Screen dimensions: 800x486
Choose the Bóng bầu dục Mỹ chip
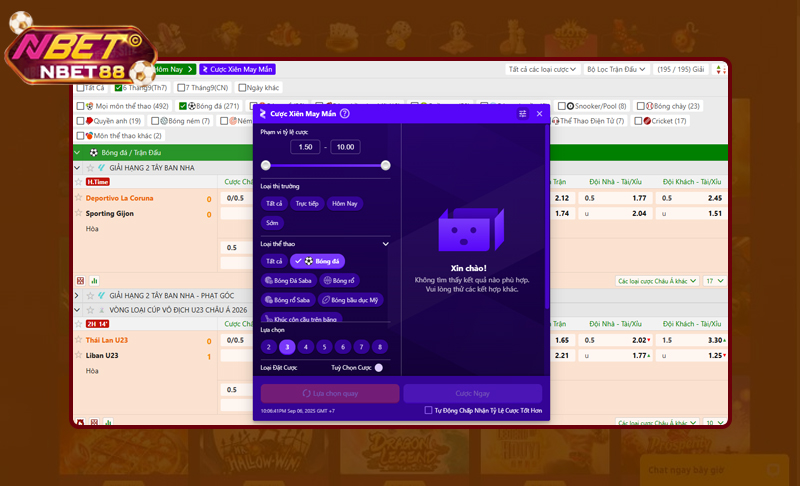[351, 299]
